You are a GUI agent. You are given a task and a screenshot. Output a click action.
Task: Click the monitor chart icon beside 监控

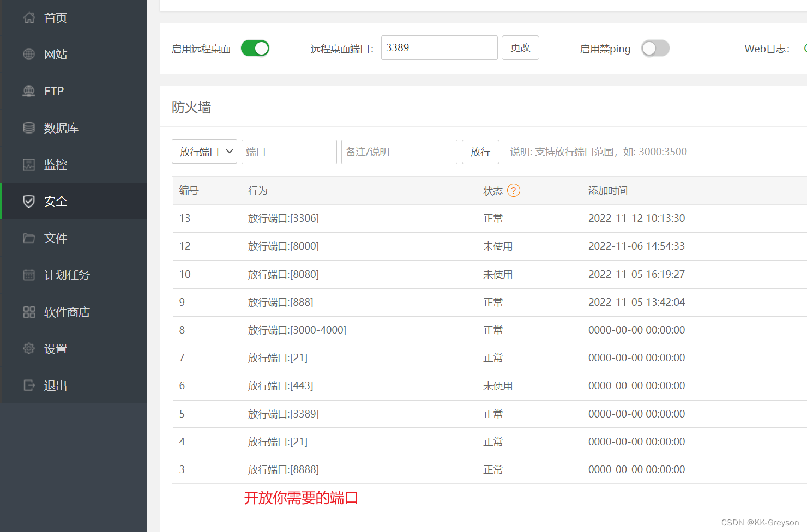[29, 165]
